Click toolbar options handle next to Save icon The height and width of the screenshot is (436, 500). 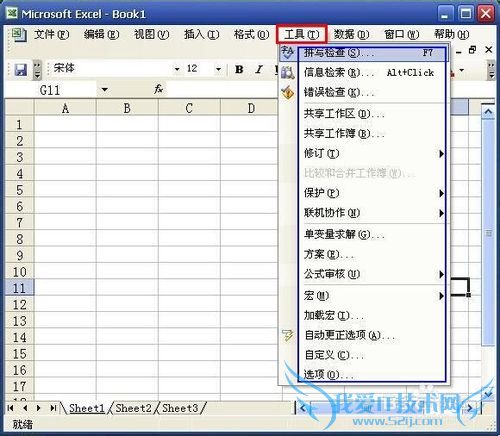[x=37, y=70]
